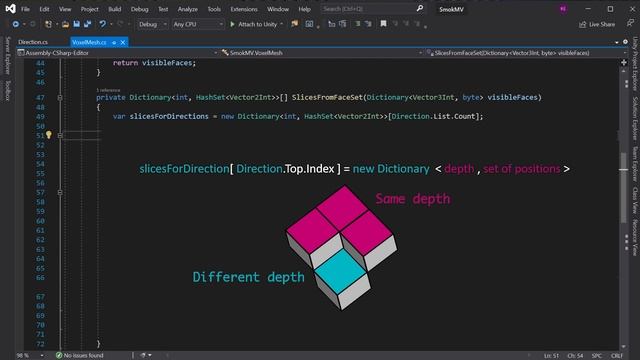Switch to the Direction.cs tab
Screen dimensions: 640x360
point(33,42)
